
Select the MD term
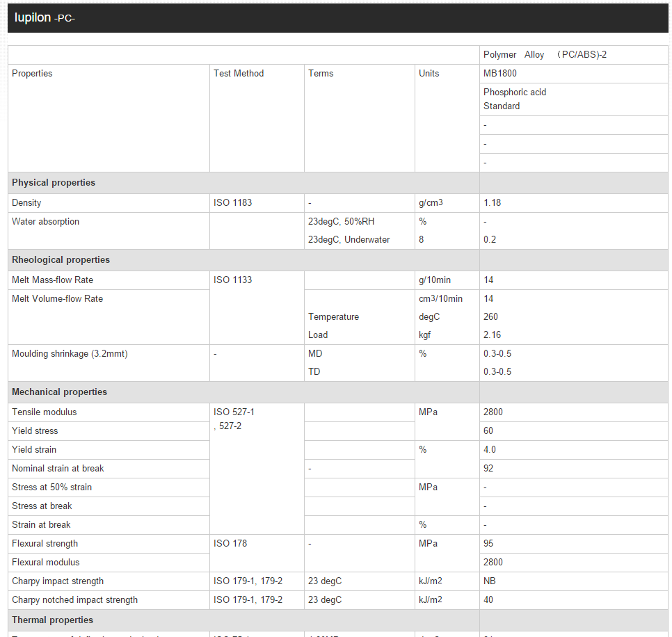click(315, 353)
